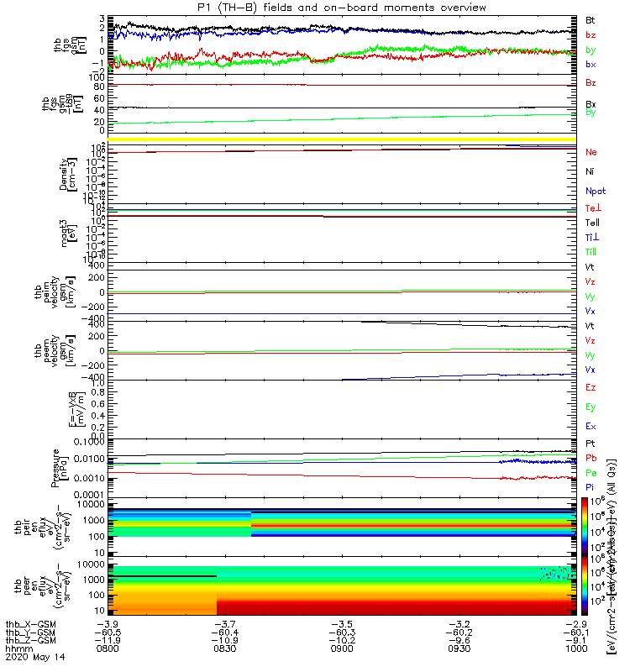Click the black 'Tell' temperature legend label
This screenshot has width=630, height=672.
[x=592, y=223]
